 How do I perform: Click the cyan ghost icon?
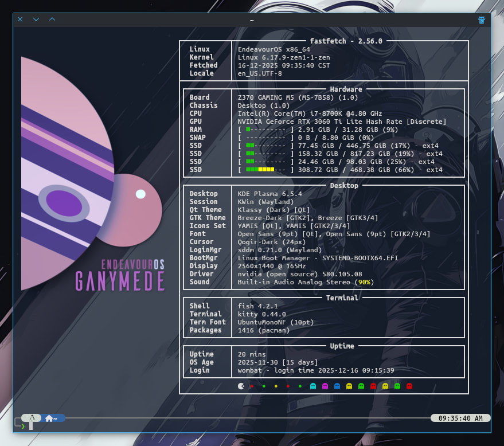click(313, 386)
